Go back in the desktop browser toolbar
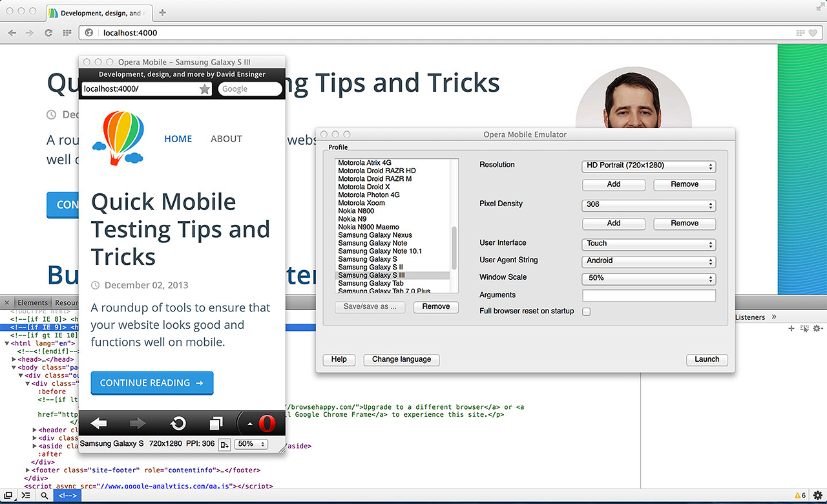 click(x=12, y=33)
